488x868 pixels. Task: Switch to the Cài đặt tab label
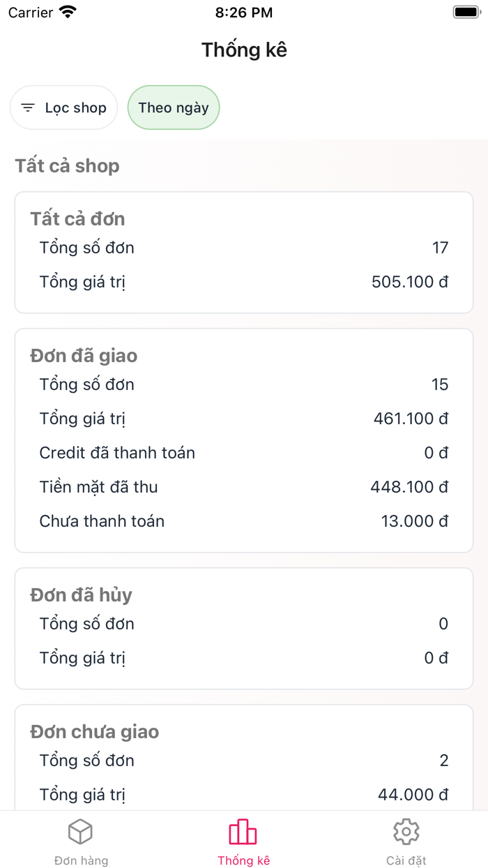click(x=406, y=860)
